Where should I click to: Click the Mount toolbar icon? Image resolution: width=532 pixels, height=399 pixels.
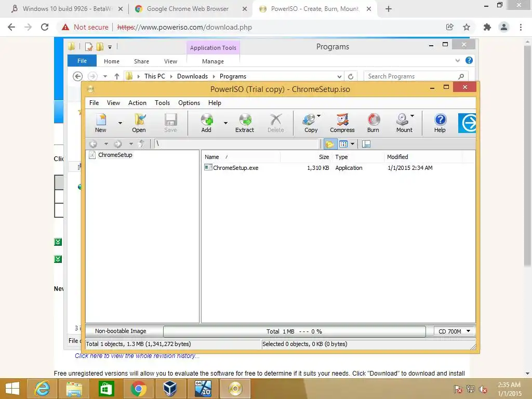[403, 123]
